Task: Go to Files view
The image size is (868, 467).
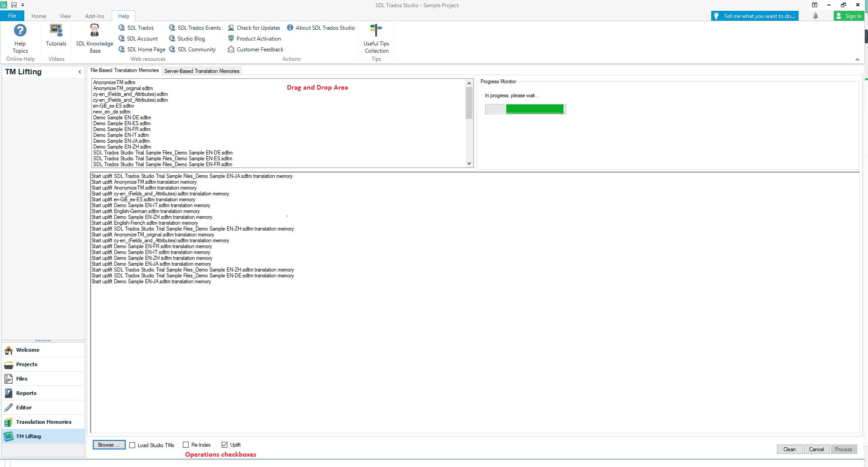Action: 43,379
